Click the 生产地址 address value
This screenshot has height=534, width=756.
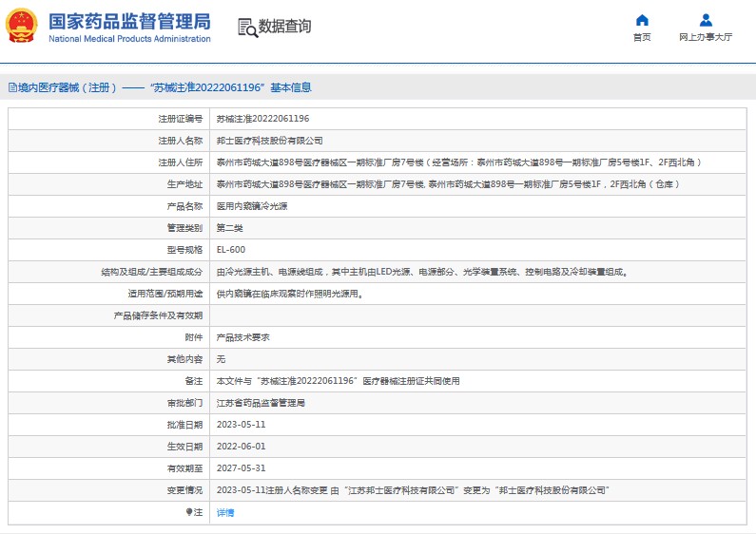point(448,184)
